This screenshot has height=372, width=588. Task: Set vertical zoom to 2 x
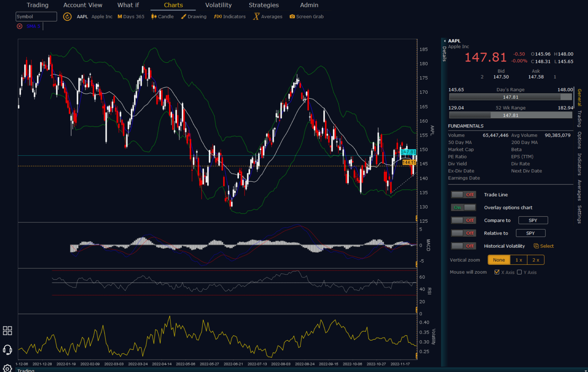point(536,260)
